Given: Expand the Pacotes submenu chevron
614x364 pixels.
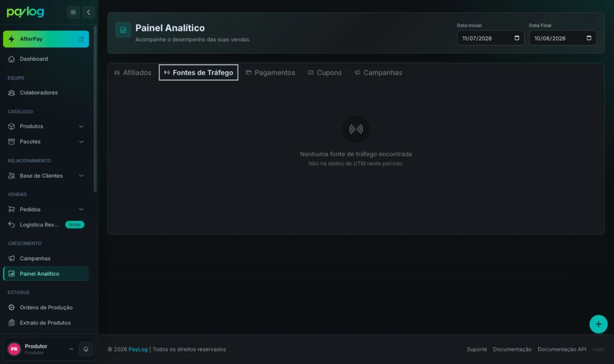Looking at the screenshot, I should [81, 141].
